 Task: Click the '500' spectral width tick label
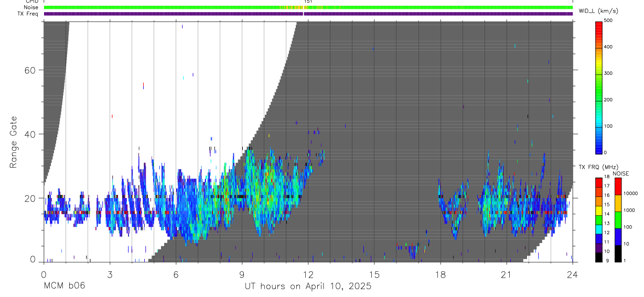pyautogui.click(x=608, y=20)
